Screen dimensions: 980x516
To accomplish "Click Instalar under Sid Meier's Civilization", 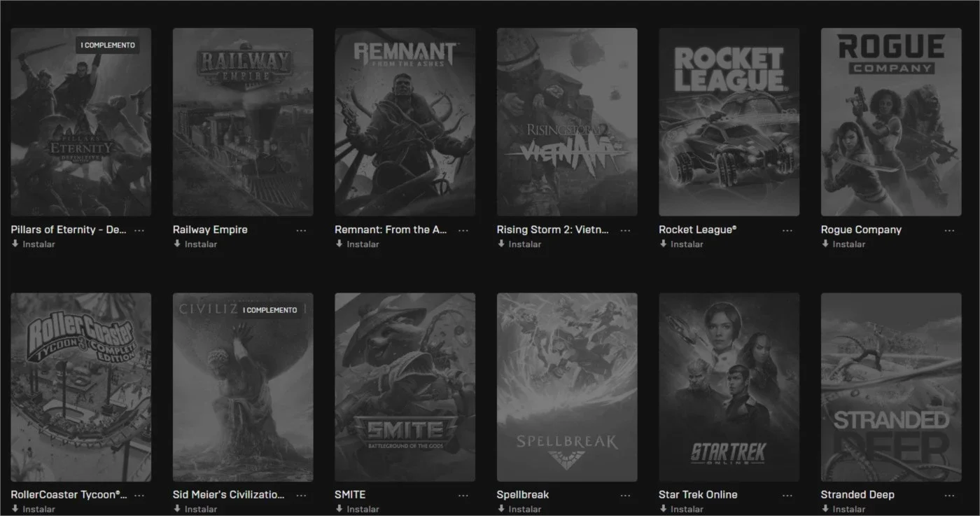I will [195, 509].
